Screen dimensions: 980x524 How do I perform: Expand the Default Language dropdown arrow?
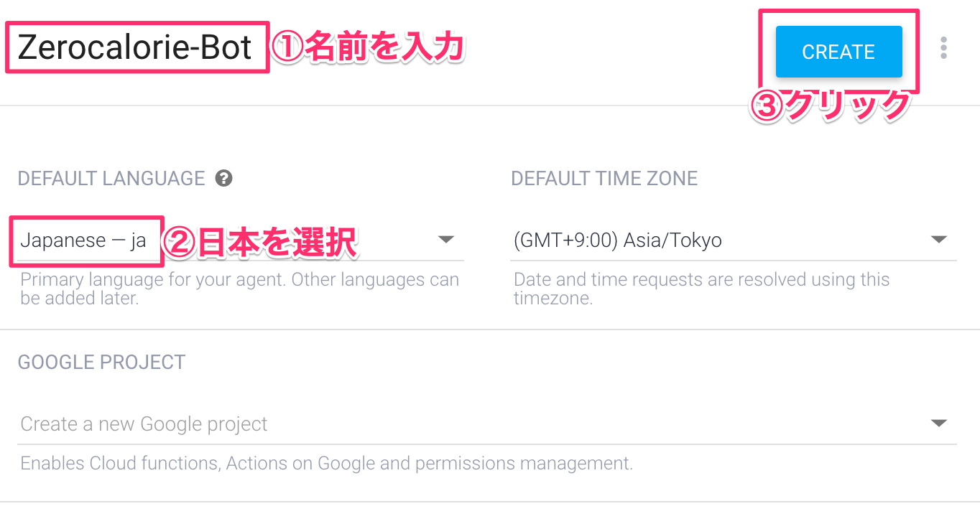[x=446, y=240]
